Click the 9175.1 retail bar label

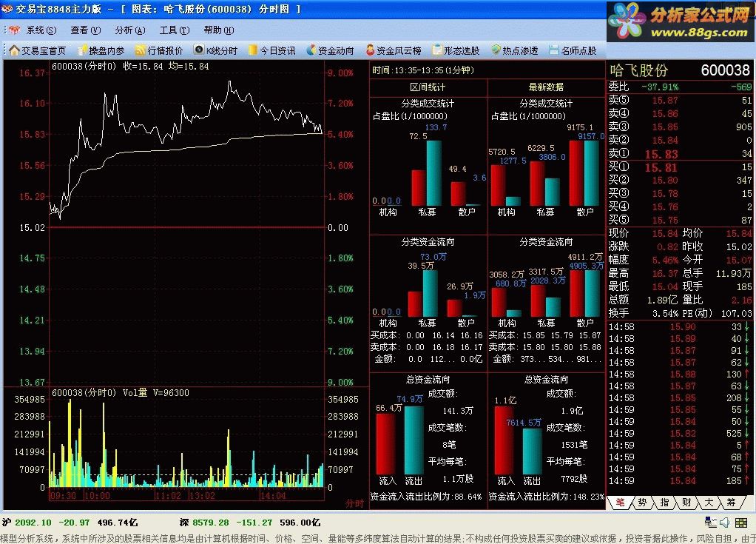point(580,127)
